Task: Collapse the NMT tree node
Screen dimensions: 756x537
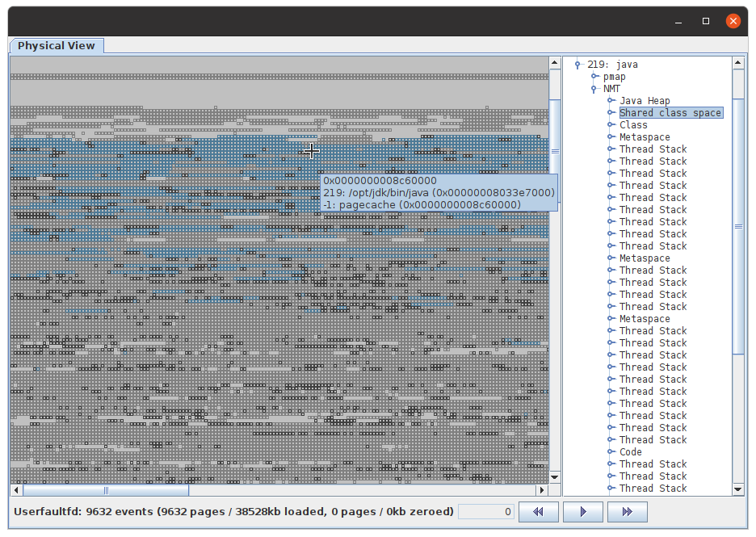Action: (594, 89)
